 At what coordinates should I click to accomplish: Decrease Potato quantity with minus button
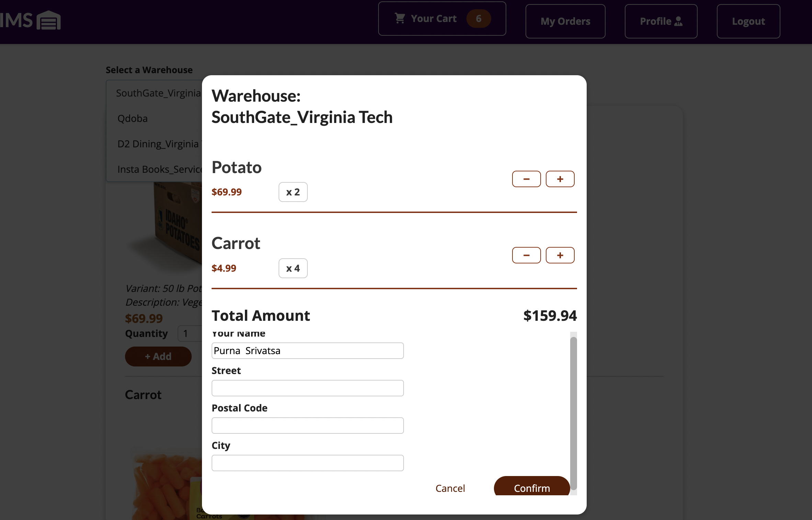[526, 179]
